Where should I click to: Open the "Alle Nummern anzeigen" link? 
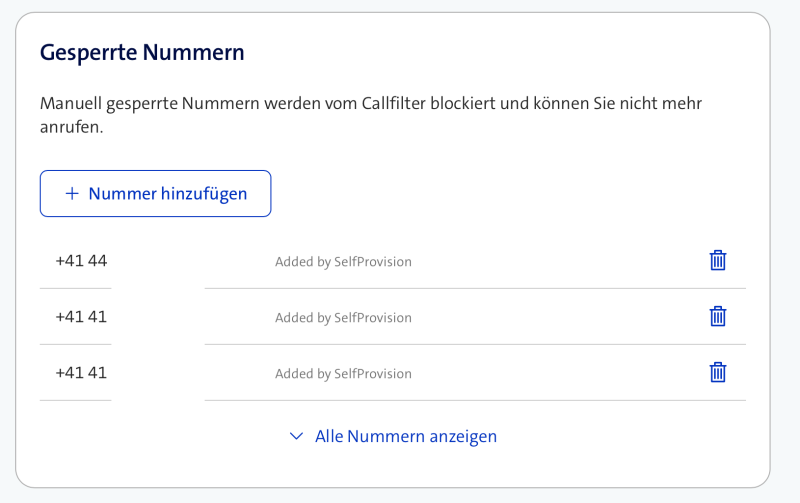405,436
